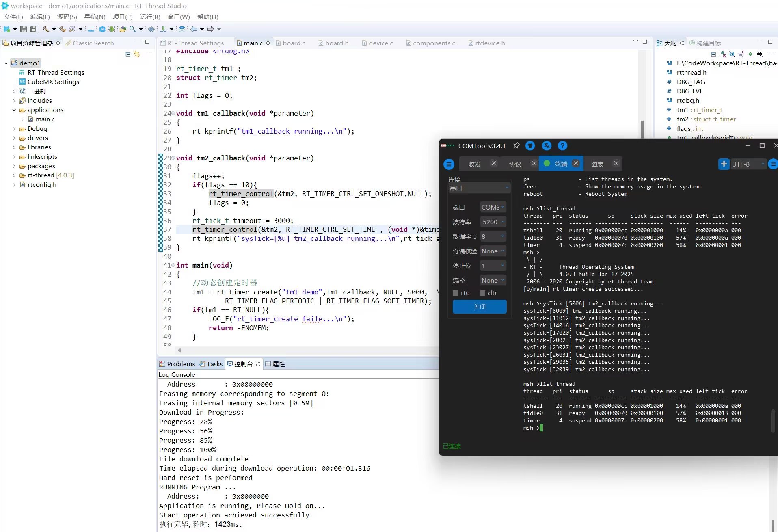Click link with editor icon in project explorer
Screen dimensions: 778x532
click(137, 54)
